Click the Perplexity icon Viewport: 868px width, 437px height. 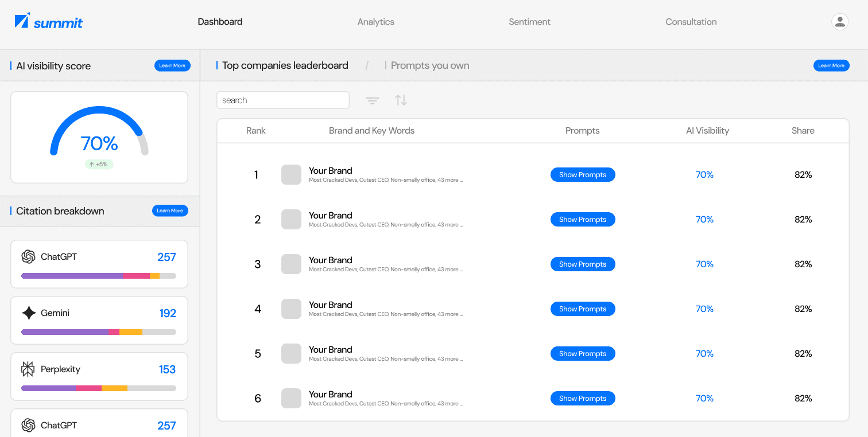point(28,369)
